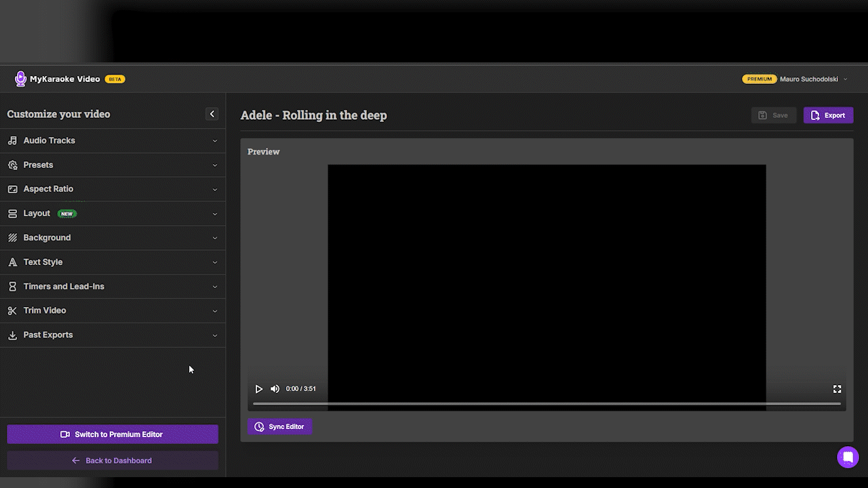
Task: Open the Presets menu item
Action: click(x=113, y=165)
